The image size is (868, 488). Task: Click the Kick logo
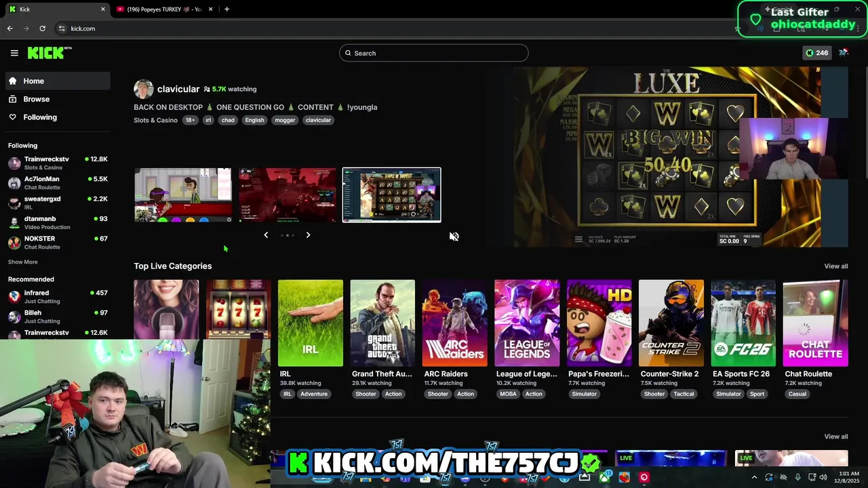tap(49, 53)
